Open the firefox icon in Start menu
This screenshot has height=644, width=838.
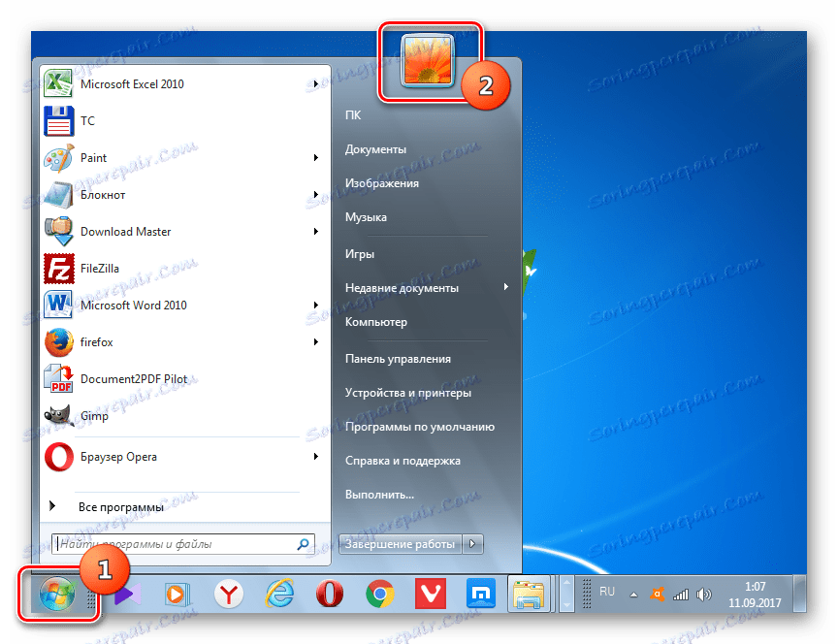click(59, 342)
